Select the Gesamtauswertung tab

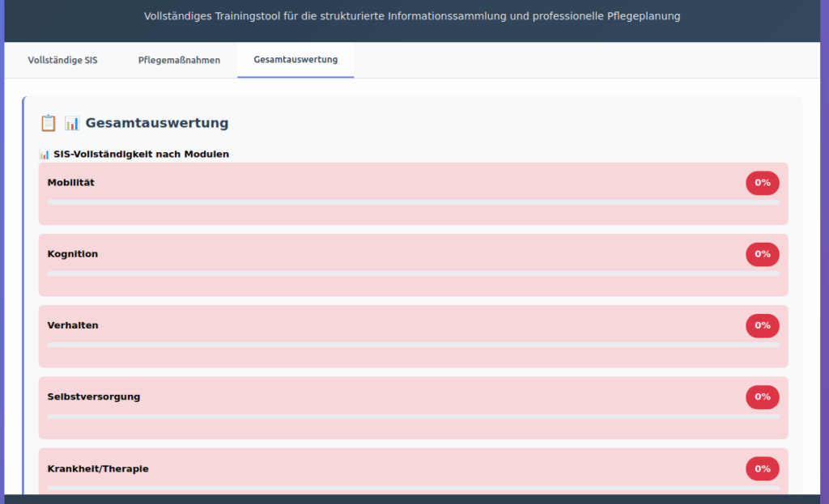click(x=295, y=60)
